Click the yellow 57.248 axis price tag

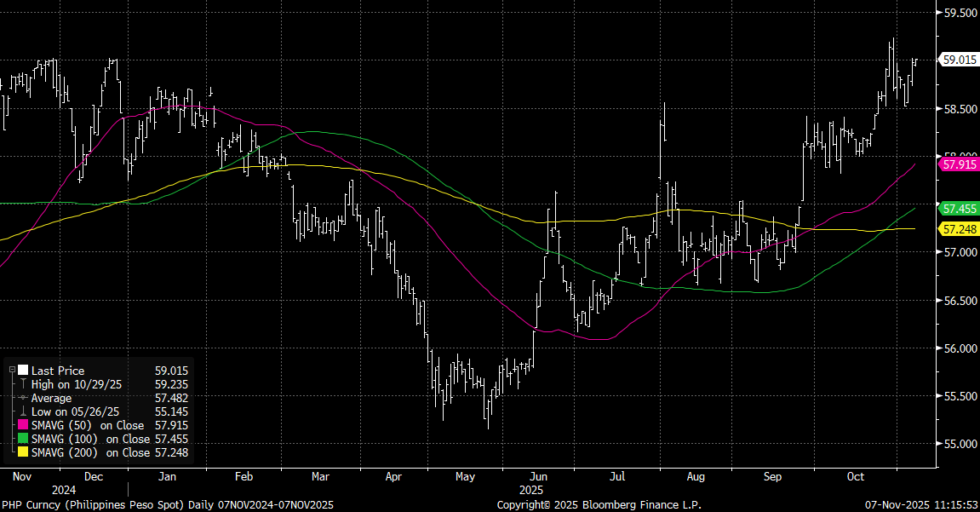(958, 229)
